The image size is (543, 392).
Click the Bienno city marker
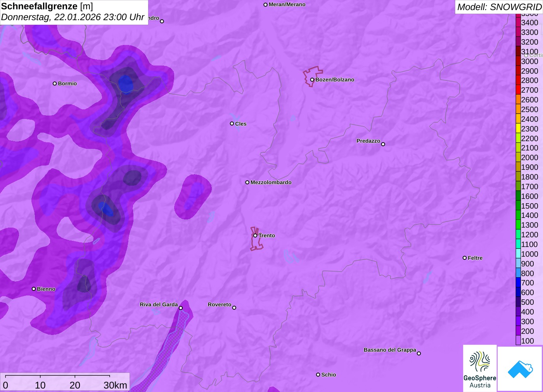pos(34,289)
